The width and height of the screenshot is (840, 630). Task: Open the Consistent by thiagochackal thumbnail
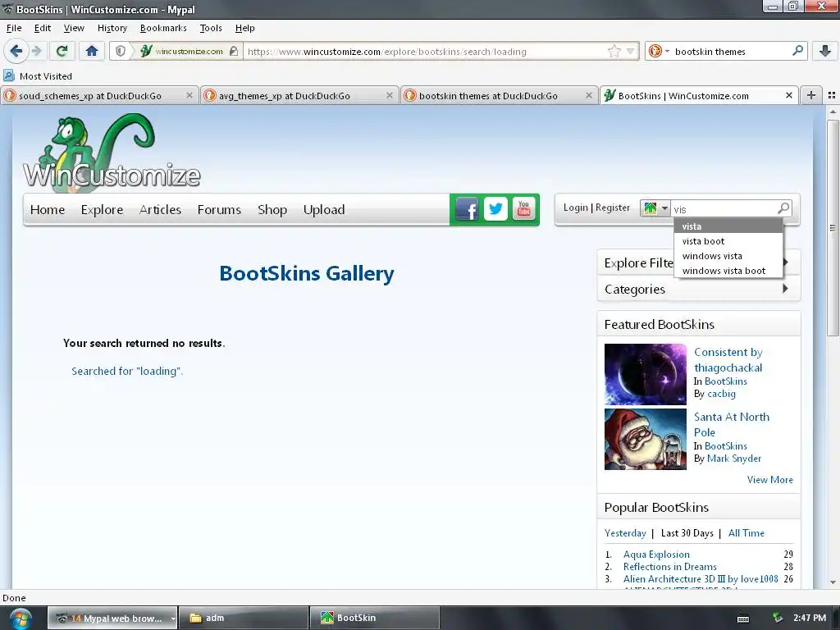pyautogui.click(x=645, y=374)
